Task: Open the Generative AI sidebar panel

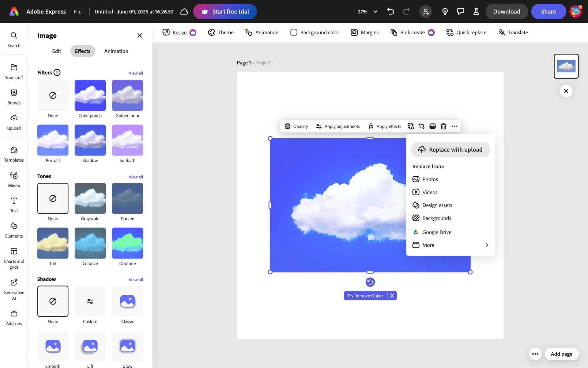Action: point(14,289)
